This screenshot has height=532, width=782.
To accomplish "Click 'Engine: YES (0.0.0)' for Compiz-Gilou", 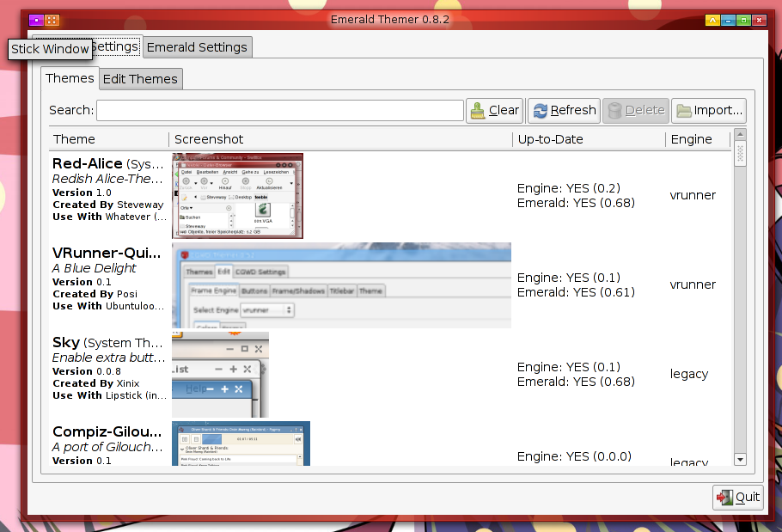I will [574, 456].
